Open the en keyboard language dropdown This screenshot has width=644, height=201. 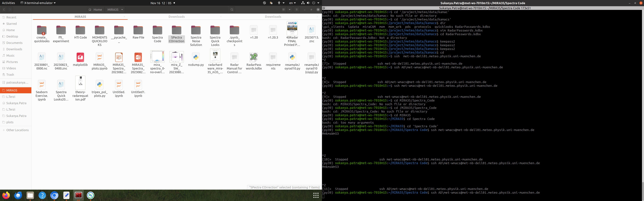click(292, 3)
